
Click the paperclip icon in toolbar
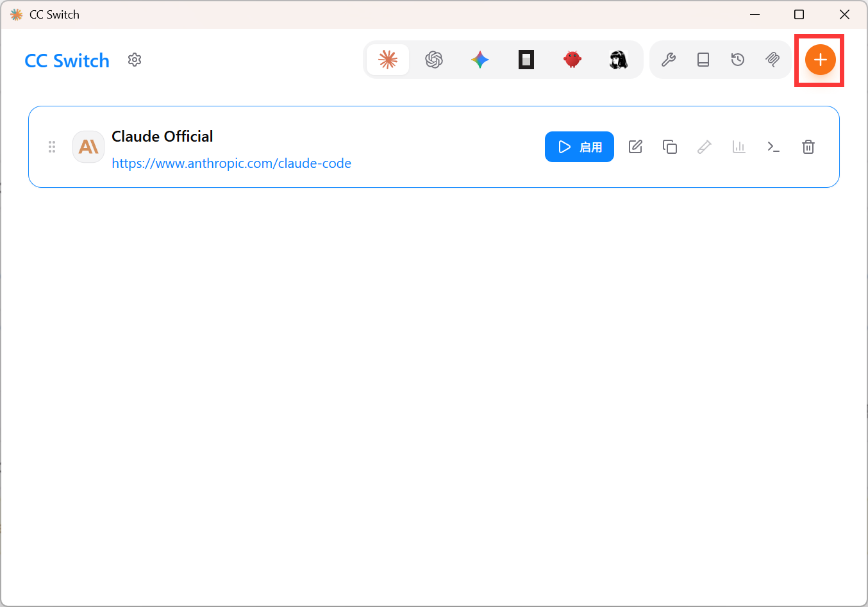pos(772,60)
